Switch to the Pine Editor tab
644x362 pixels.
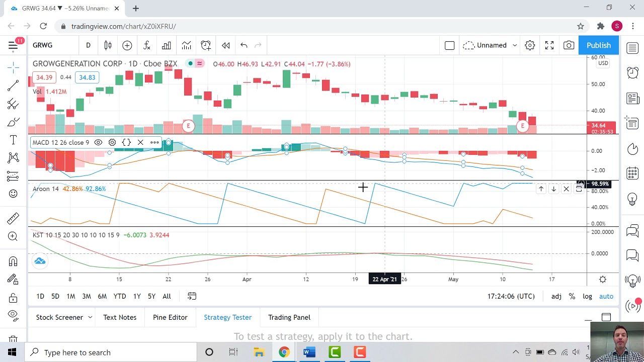coord(170,317)
